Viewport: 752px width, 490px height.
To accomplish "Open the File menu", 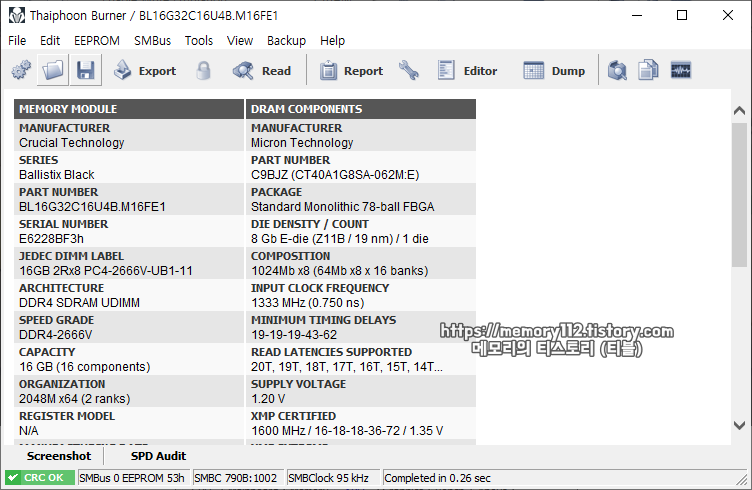I will (17, 41).
